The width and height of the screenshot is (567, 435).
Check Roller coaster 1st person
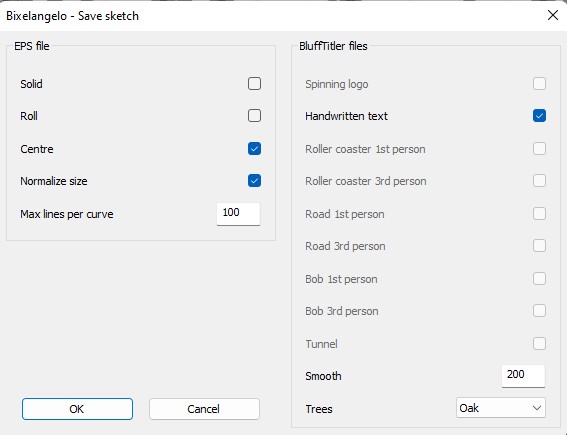(539, 149)
